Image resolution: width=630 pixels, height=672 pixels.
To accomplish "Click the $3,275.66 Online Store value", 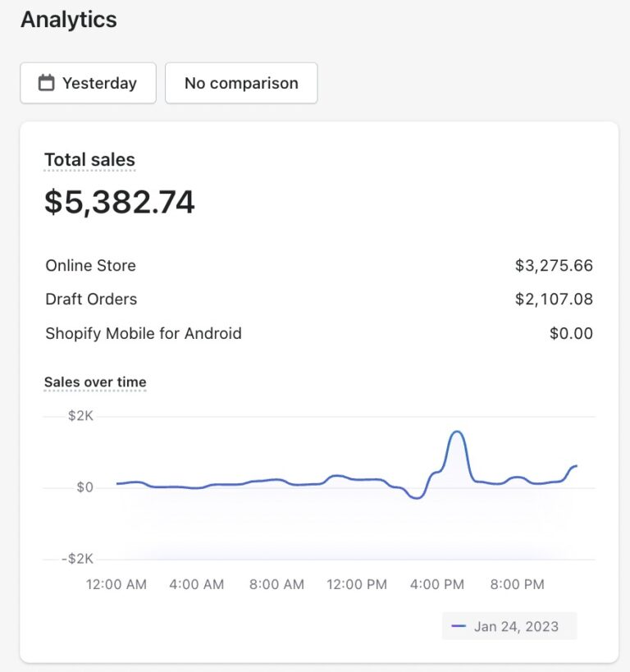I will tap(554, 266).
